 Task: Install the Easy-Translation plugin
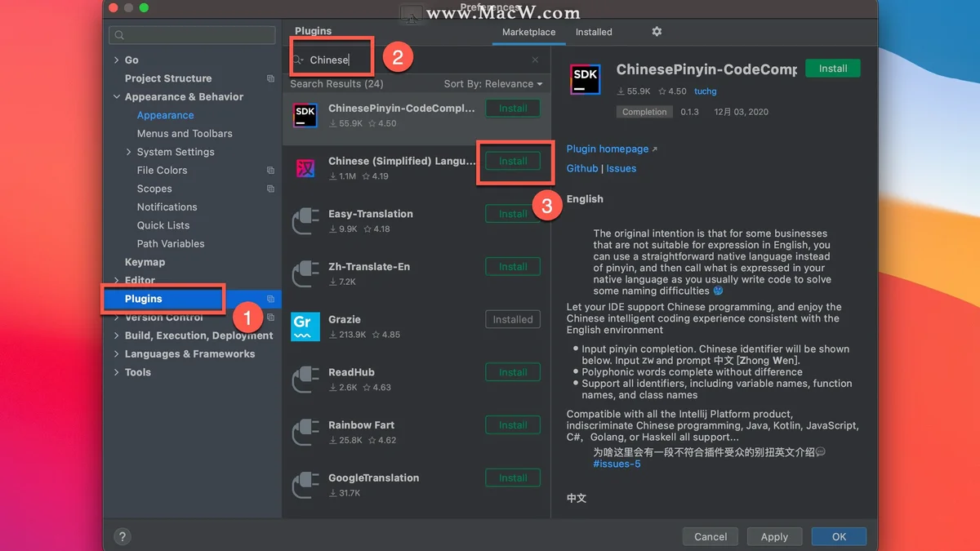pos(513,214)
